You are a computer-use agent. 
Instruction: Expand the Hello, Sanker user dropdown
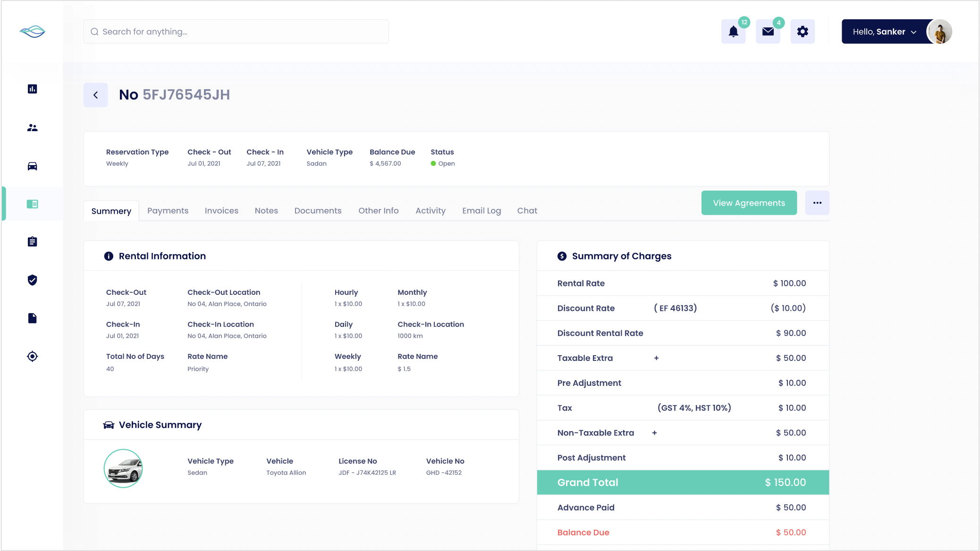click(x=884, y=32)
